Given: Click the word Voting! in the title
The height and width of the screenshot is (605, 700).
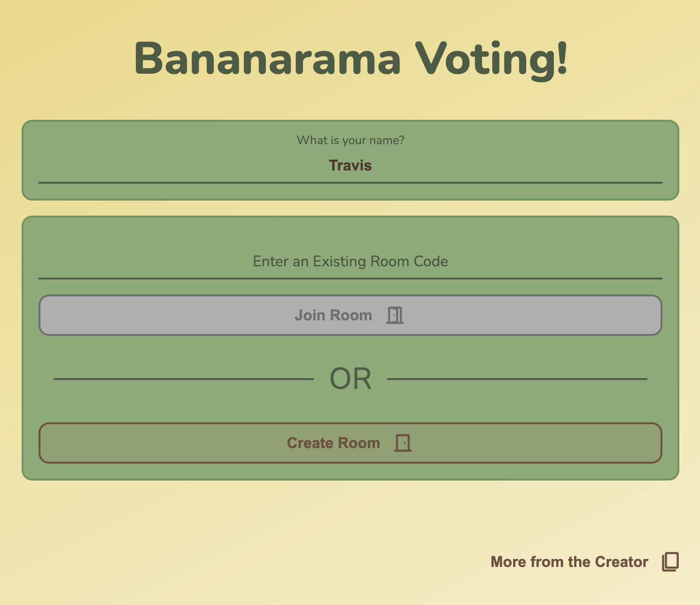Looking at the screenshot, I should point(491,60).
